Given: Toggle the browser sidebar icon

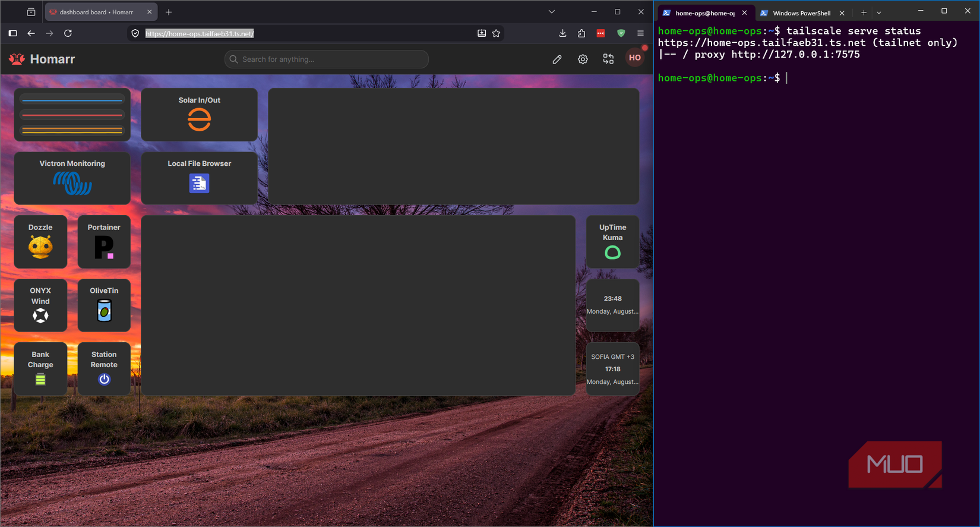Looking at the screenshot, I should tap(12, 33).
